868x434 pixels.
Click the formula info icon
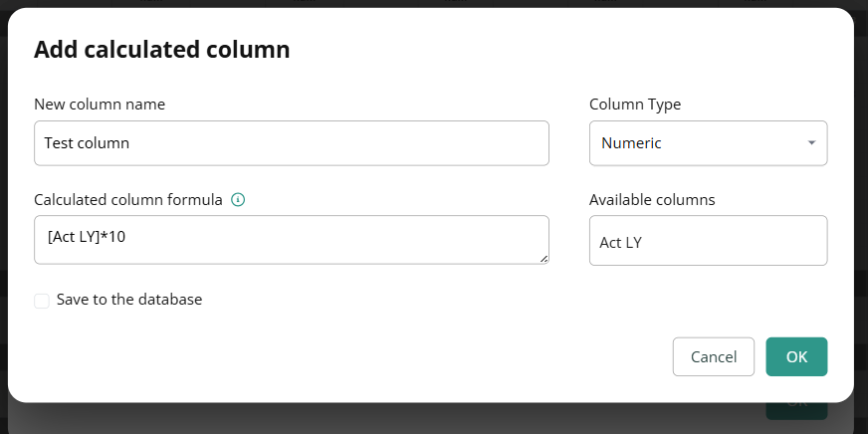238,200
